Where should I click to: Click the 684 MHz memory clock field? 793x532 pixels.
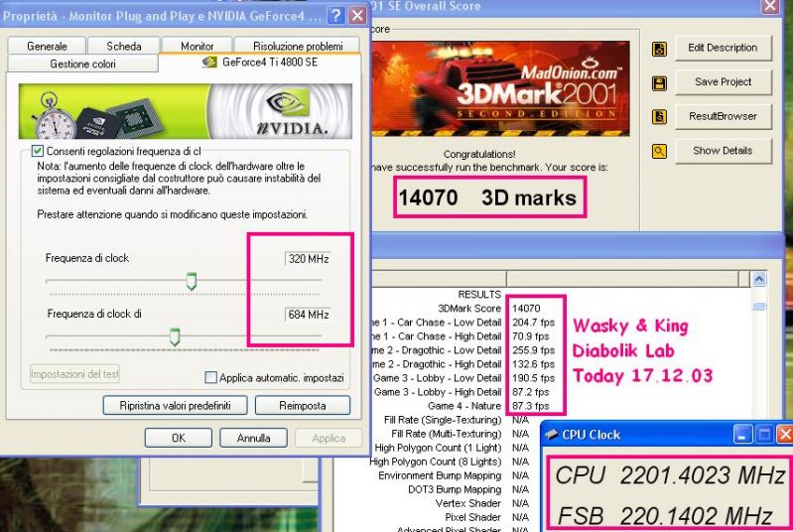coord(308,315)
